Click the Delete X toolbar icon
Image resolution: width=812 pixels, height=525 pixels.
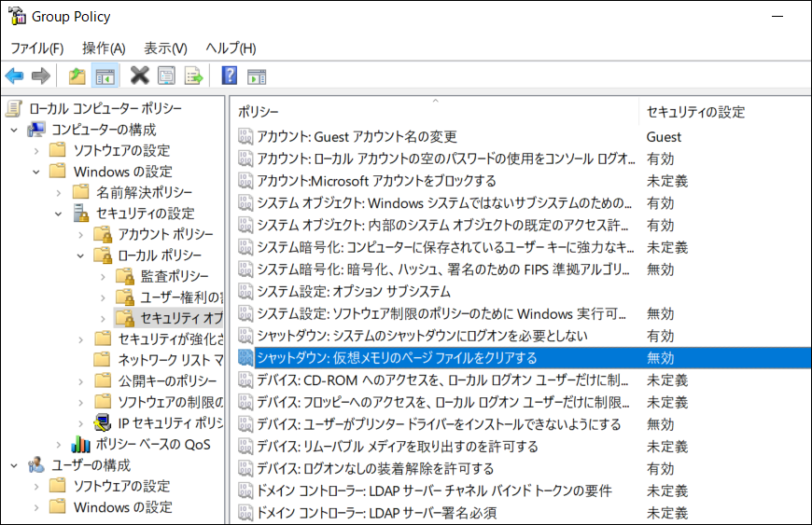point(139,76)
